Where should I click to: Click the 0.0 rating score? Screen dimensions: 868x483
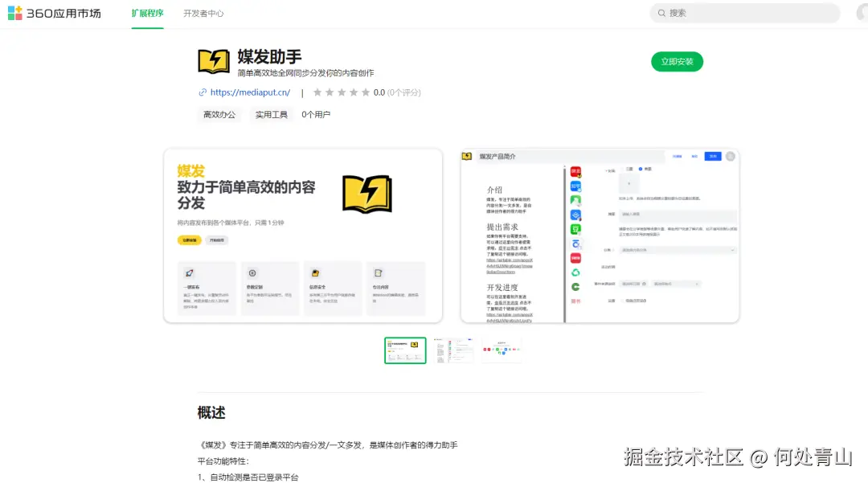pos(379,92)
